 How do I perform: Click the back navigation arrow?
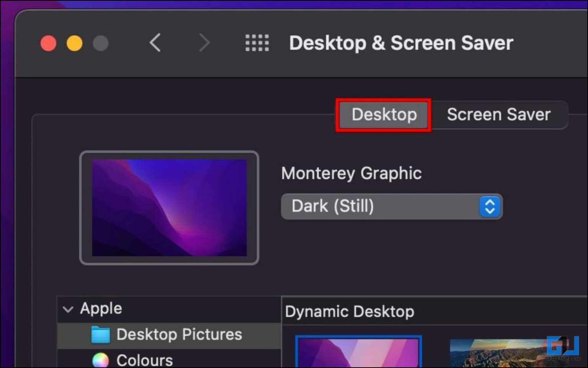[x=155, y=43]
